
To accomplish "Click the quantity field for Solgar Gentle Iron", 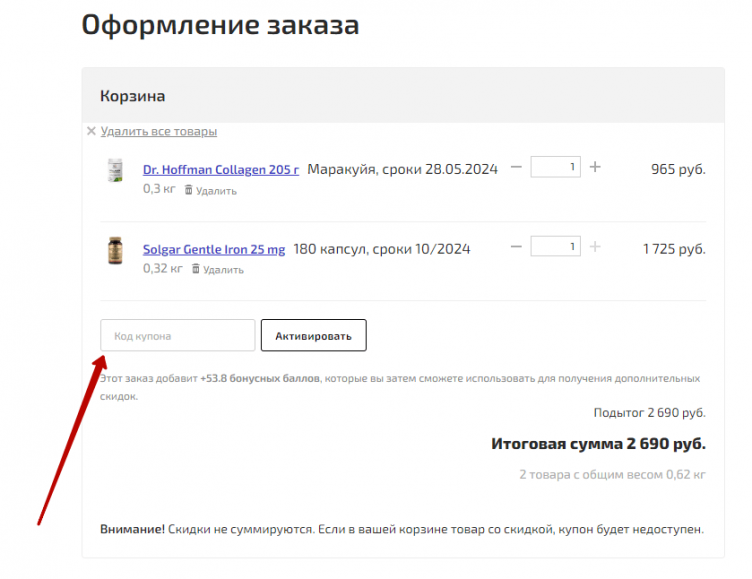I will (x=555, y=246).
